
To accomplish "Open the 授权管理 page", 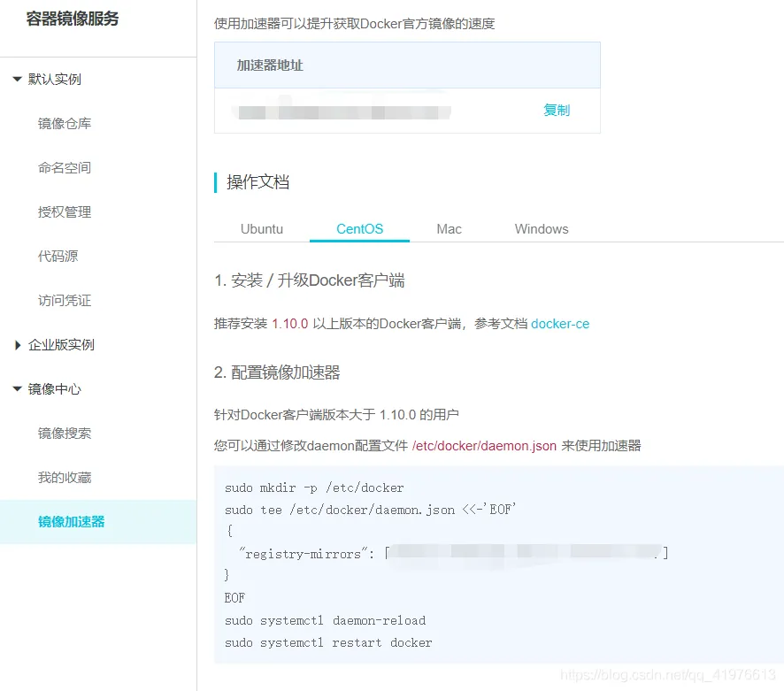I will 64,211.
